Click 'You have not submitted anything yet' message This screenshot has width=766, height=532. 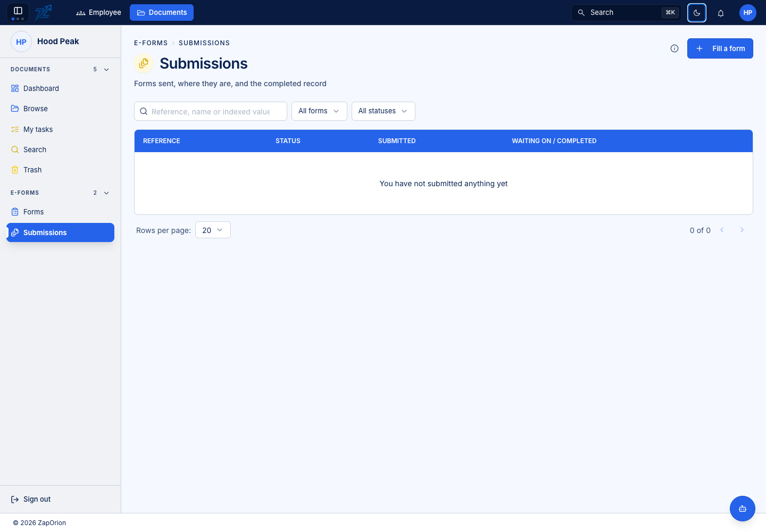[444, 184]
